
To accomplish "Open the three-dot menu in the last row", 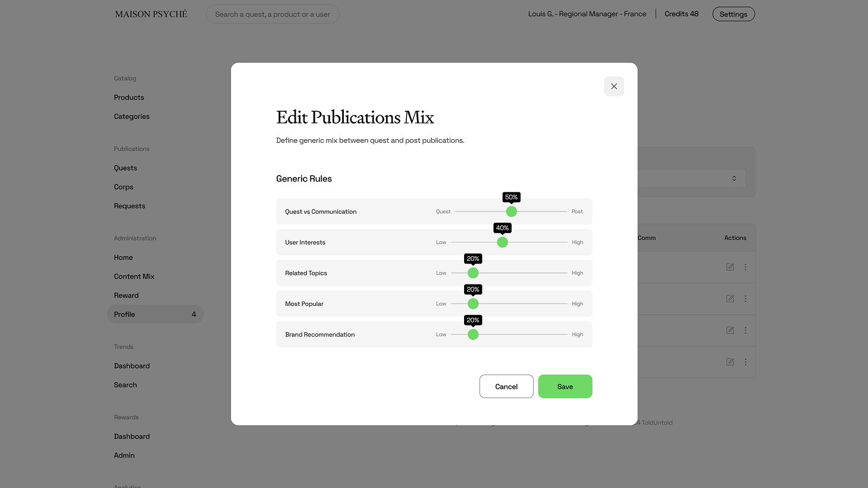I will (x=745, y=362).
